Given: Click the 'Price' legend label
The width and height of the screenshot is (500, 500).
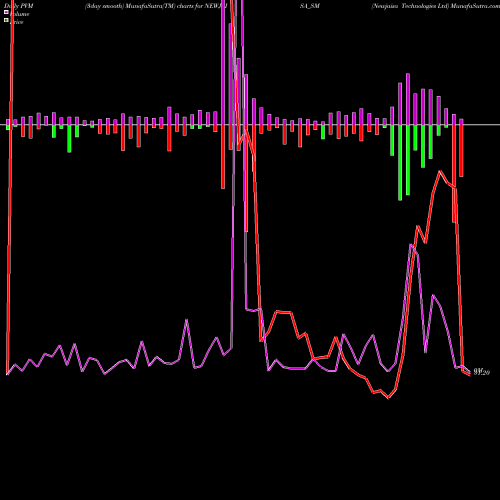Looking at the screenshot, I should click(17, 22).
